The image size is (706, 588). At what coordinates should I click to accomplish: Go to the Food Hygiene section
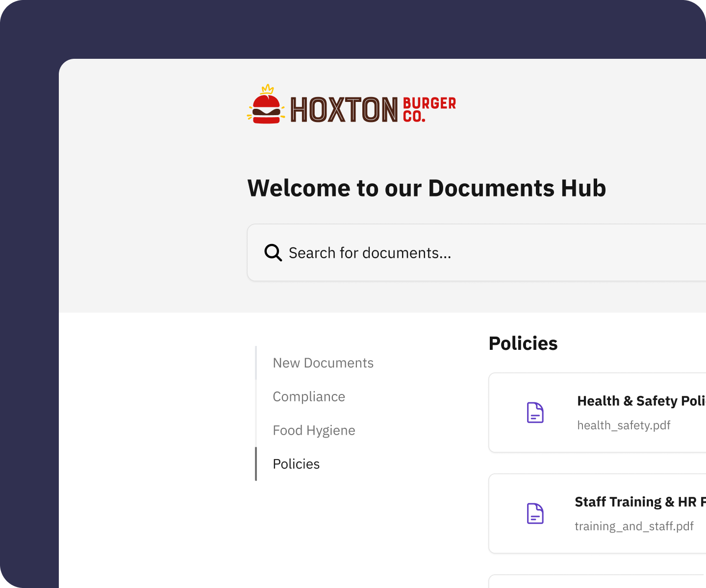(314, 431)
